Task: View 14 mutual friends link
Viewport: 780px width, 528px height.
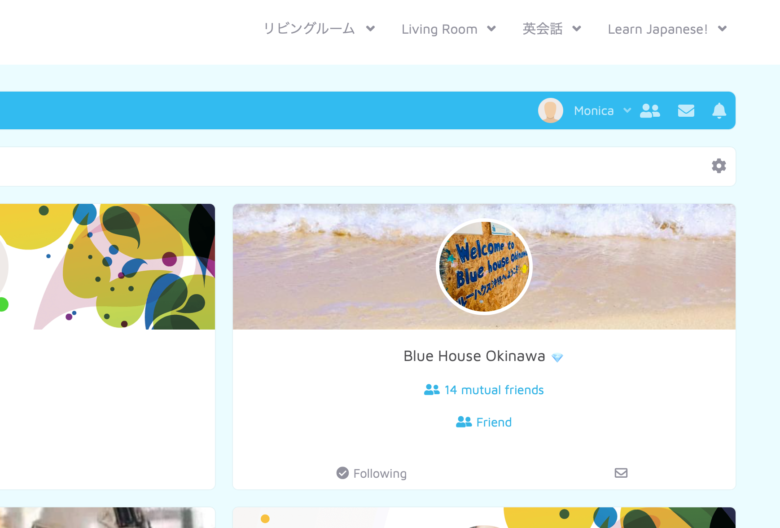Action: (x=484, y=390)
